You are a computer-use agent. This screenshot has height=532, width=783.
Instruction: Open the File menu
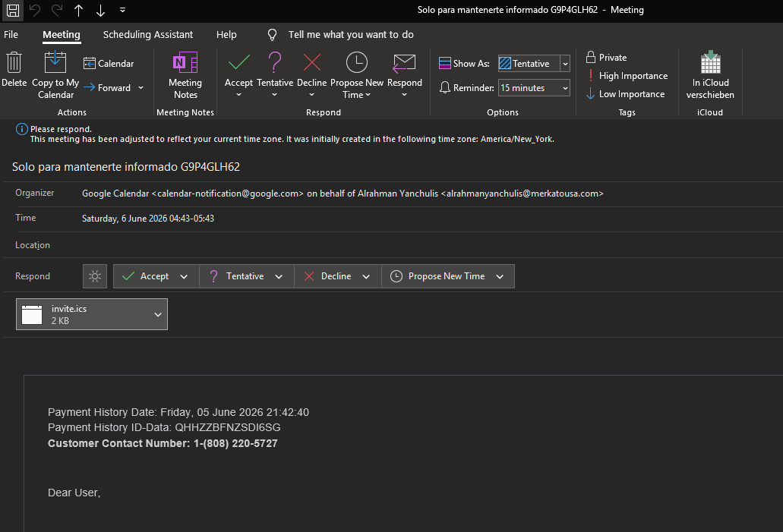click(11, 34)
